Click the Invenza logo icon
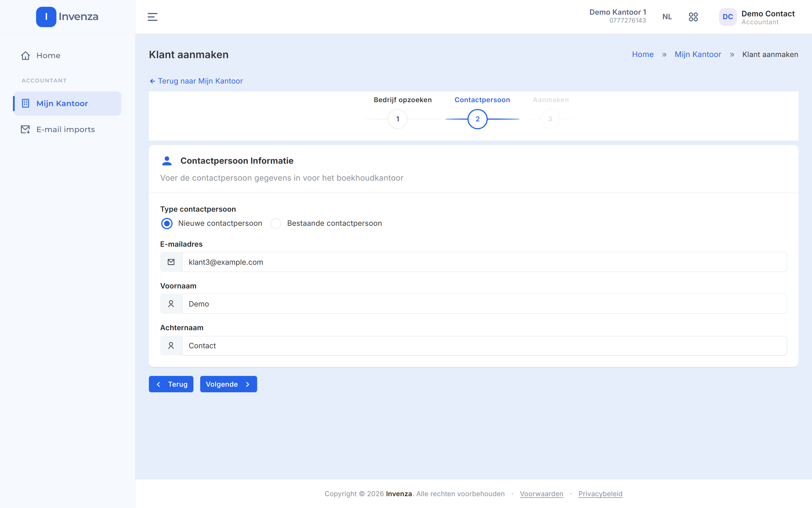Viewport: 812px width, 508px height. coord(46,16)
